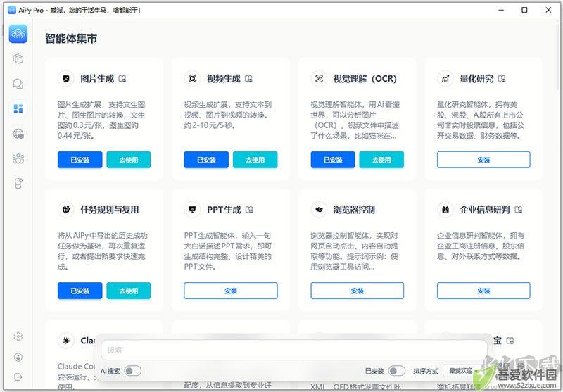
Task: Click 已安装 button on 视频生成 card
Action: point(206,160)
